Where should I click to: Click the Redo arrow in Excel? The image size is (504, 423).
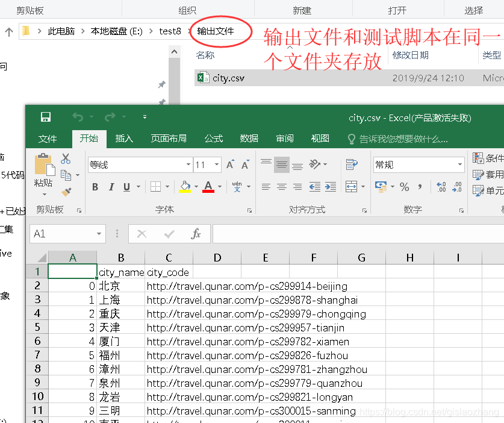110,117
